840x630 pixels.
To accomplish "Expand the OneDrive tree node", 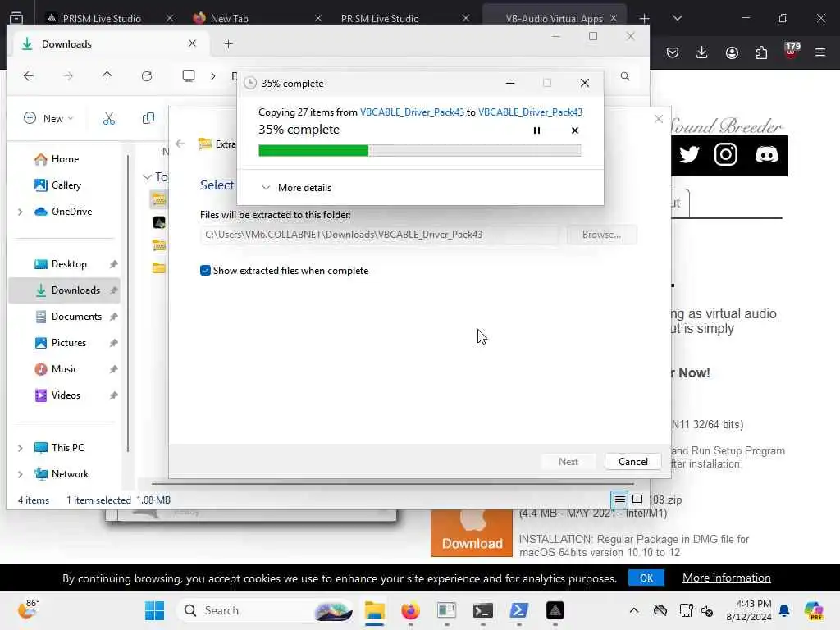I will pyautogui.click(x=21, y=212).
